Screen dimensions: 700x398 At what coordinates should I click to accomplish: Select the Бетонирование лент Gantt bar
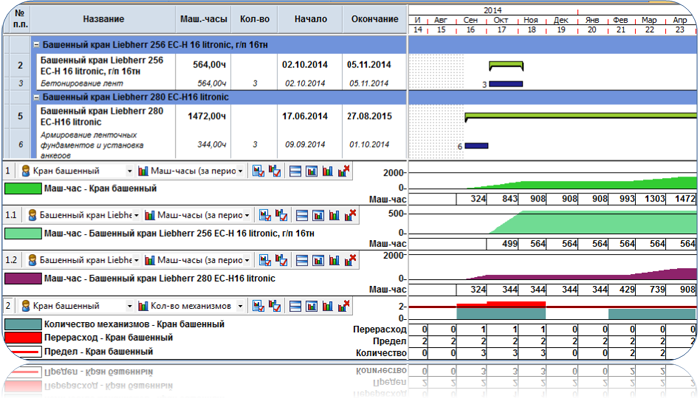506,84
